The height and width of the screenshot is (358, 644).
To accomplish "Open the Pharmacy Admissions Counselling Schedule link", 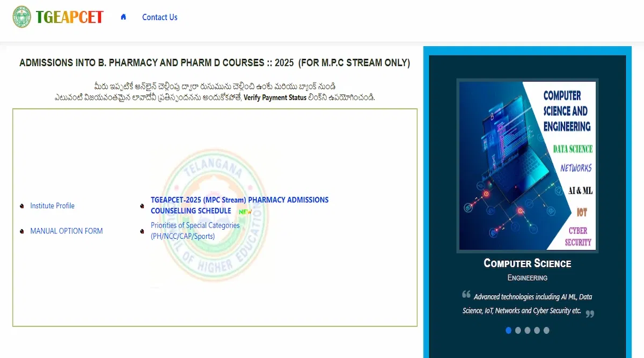I will [239, 205].
